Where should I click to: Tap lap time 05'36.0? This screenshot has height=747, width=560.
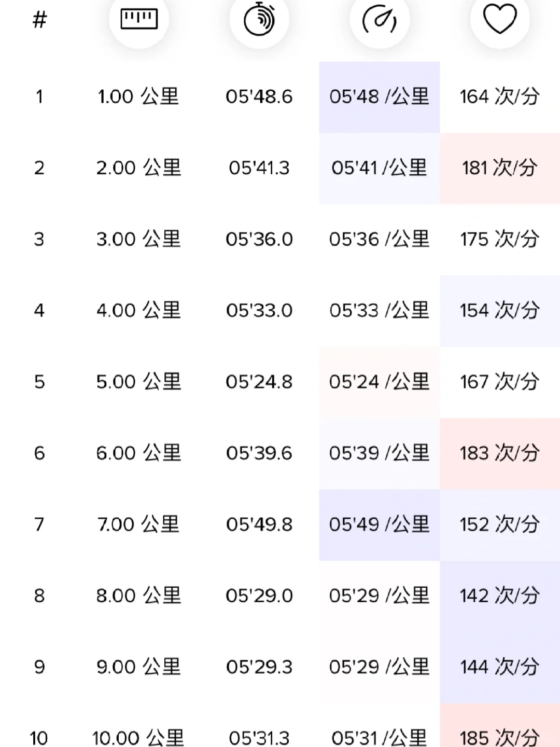259,239
